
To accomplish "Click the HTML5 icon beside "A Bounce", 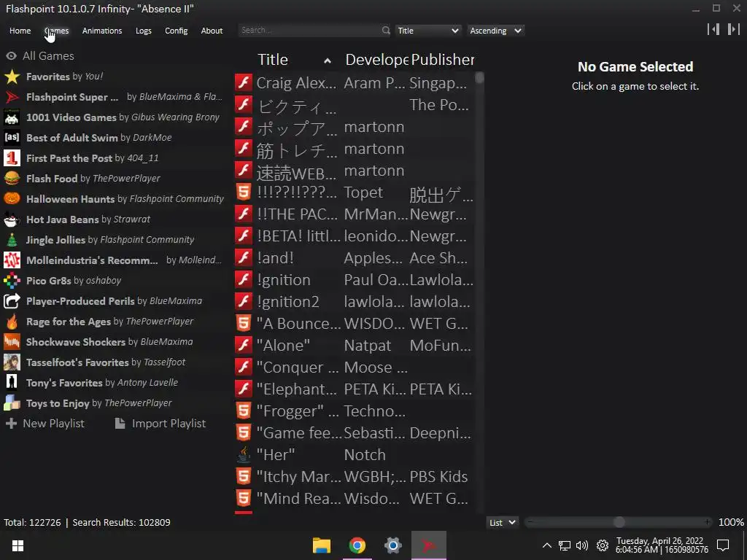I will pyautogui.click(x=244, y=323).
